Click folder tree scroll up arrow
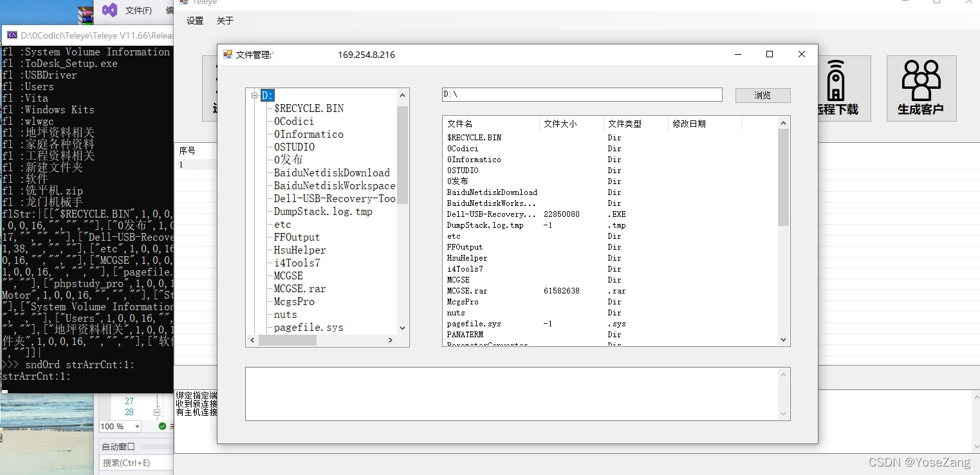This screenshot has width=980, height=475. 403,95
